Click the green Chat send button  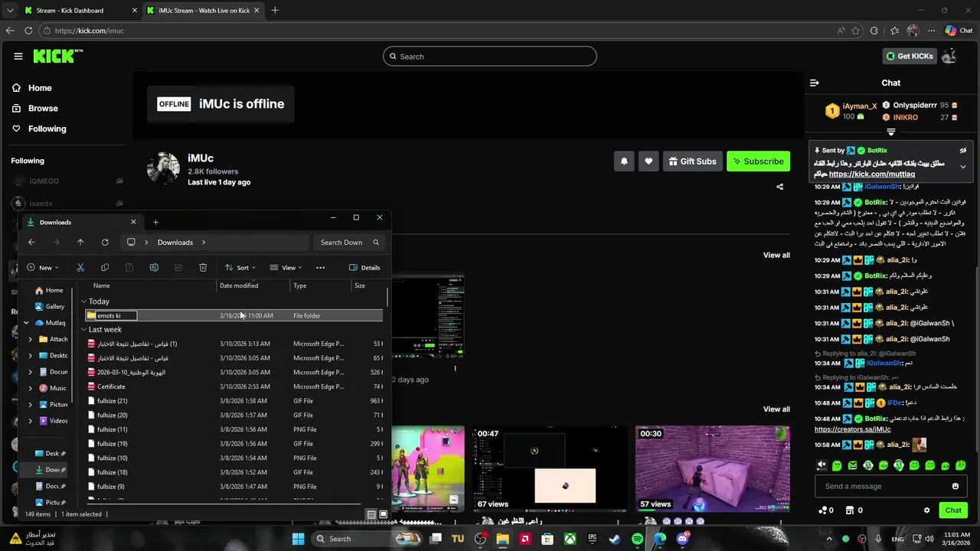pyautogui.click(x=953, y=510)
